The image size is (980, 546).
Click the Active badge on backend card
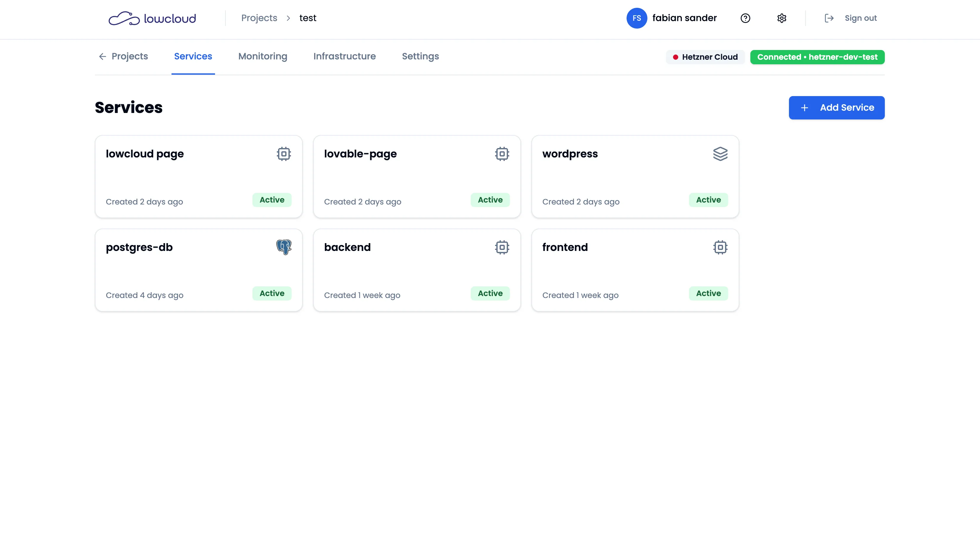(490, 293)
